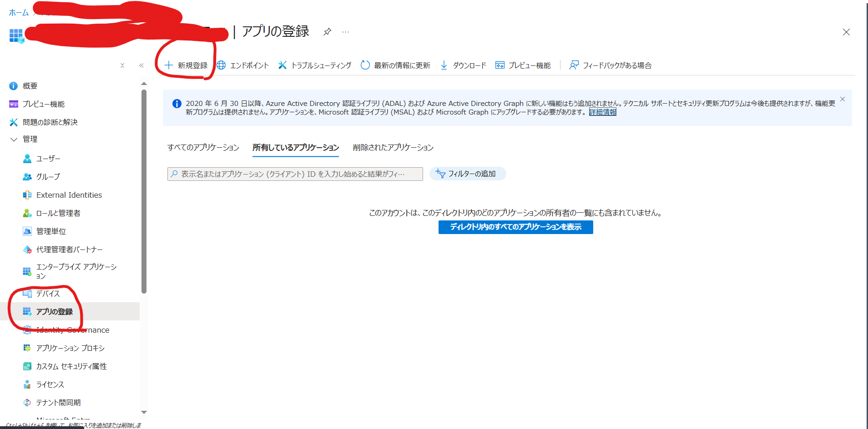868x429 pixels.
Task: Click the sidebar プレビュー機能 icon
Action: [x=14, y=104]
